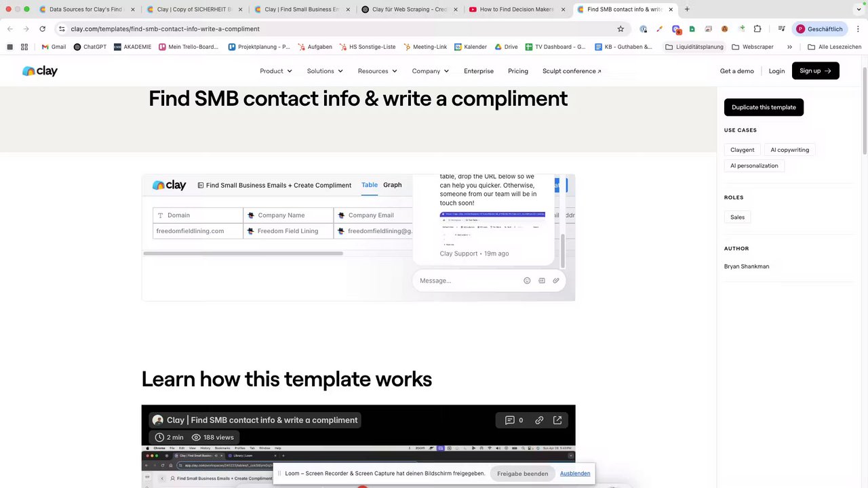Open the Sculpt conference link
This screenshot has width=868, height=488.
(x=572, y=71)
